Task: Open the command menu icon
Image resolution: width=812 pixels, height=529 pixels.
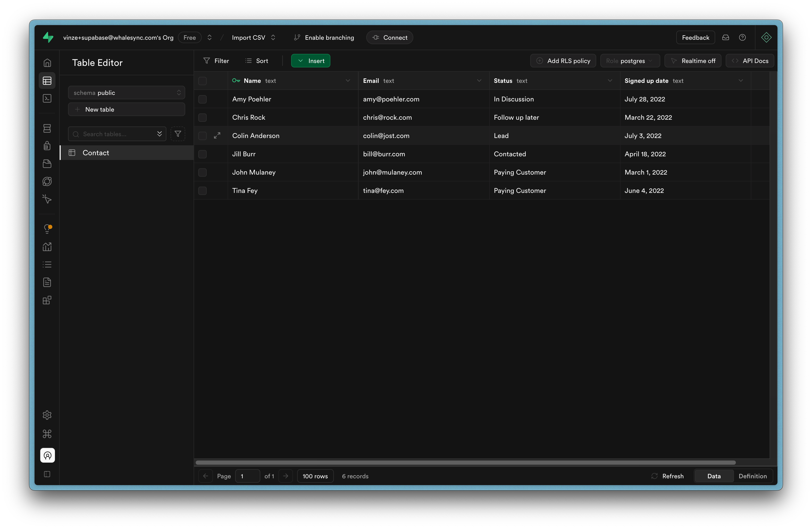Action: [x=47, y=434]
